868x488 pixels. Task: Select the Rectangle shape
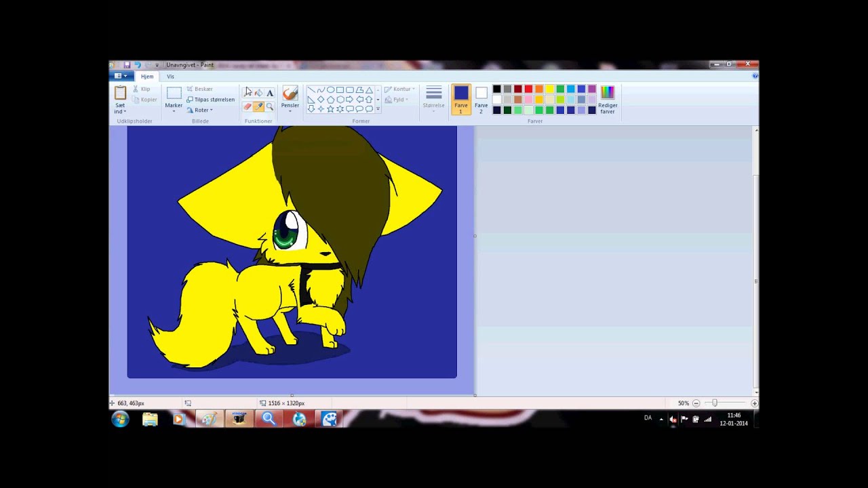(x=340, y=90)
